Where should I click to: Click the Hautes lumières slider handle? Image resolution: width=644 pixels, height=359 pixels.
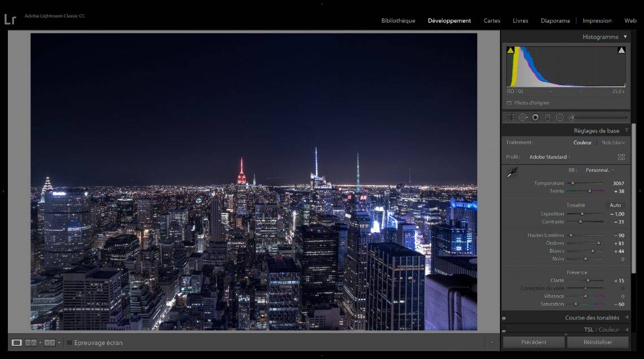[x=571, y=235]
